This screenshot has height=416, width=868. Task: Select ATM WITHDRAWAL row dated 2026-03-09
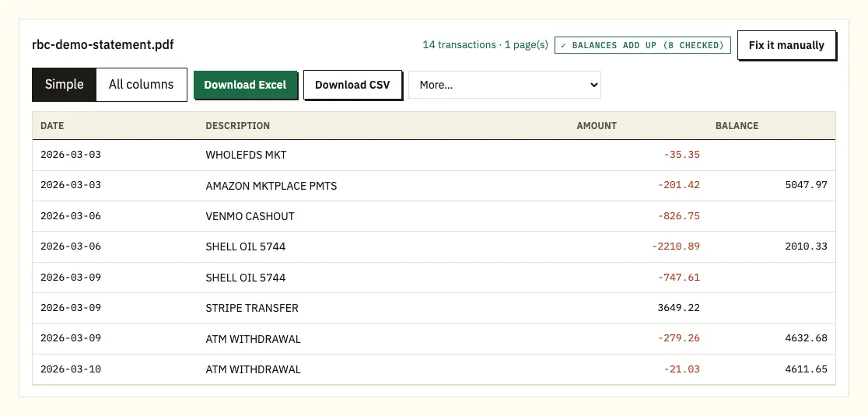(433, 339)
